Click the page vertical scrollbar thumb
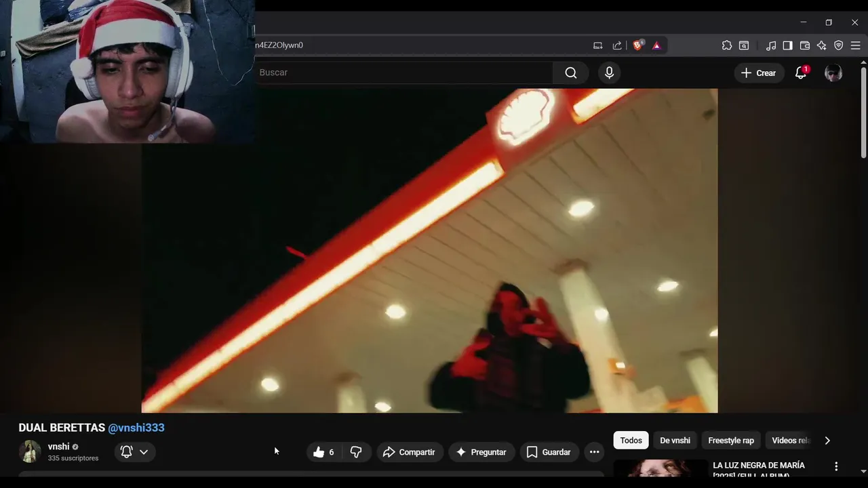 [x=863, y=112]
